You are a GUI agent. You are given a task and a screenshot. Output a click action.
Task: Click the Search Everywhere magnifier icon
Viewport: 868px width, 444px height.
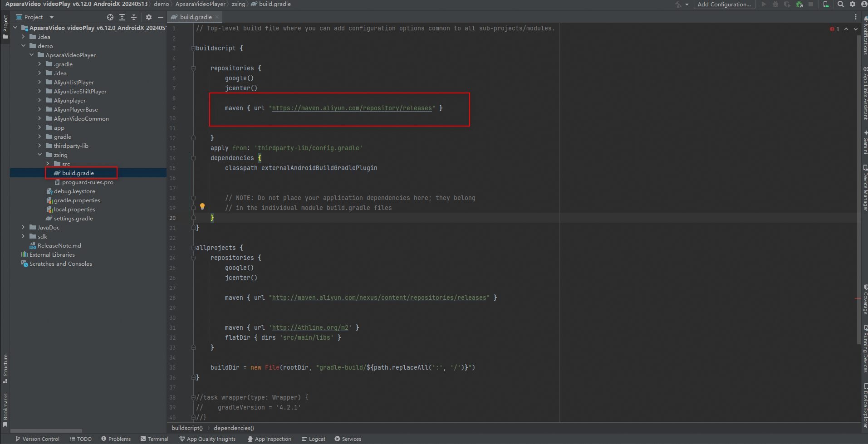(841, 5)
